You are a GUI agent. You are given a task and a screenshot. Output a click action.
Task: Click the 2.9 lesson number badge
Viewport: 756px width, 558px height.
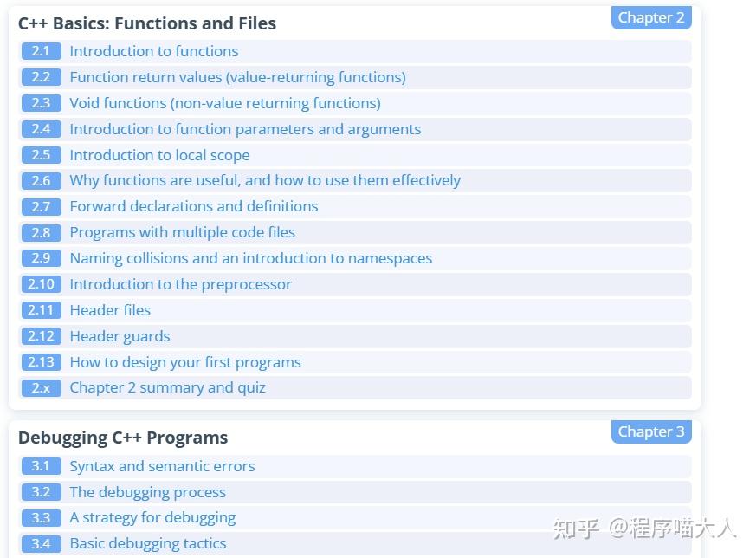[x=41, y=258]
